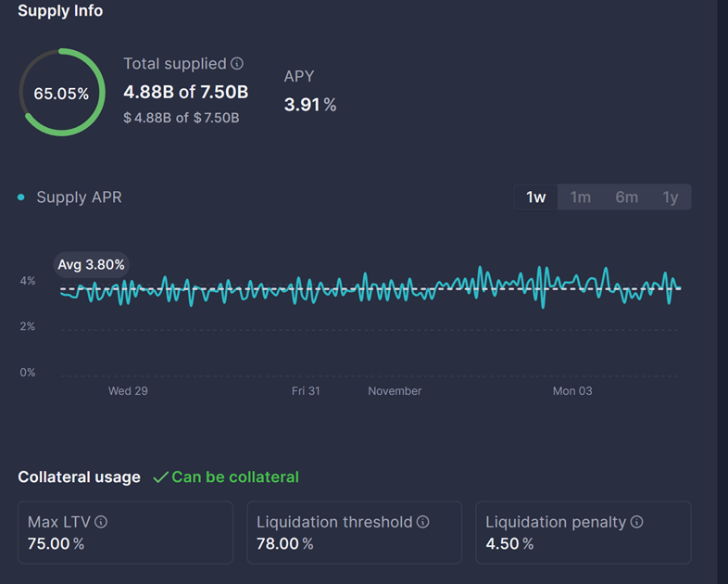The height and width of the screenshot is (584, 728).
Task: Click the Avg 3.80% chart label
Action: point(91,265)
